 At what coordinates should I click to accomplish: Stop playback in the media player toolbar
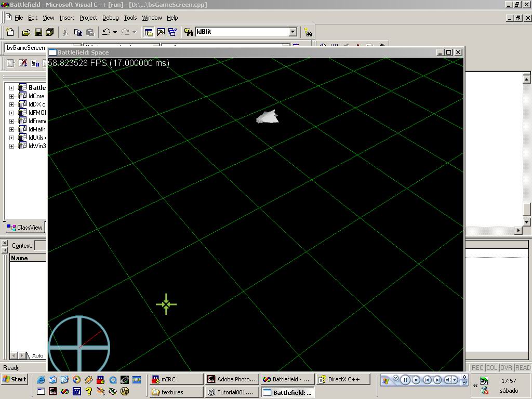(x=416, y=380)
